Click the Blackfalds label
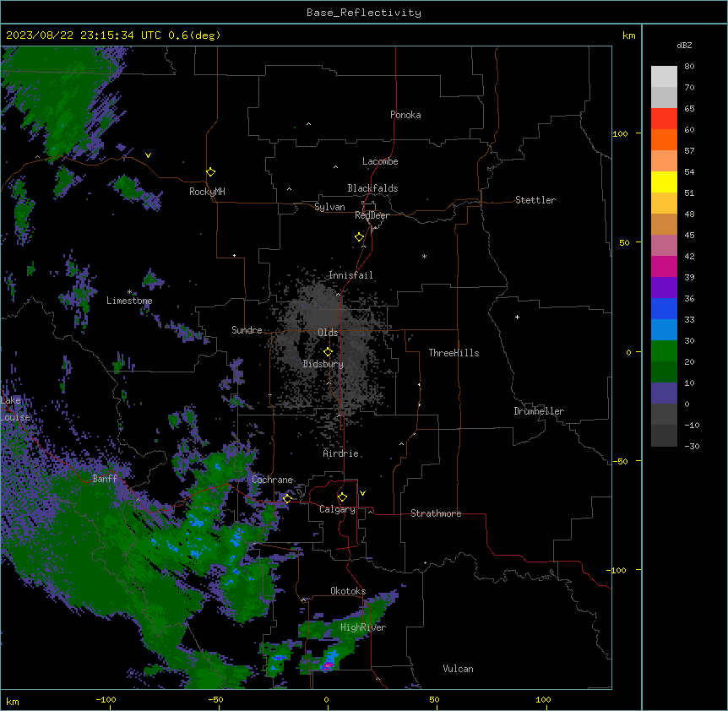 [372, 188]
